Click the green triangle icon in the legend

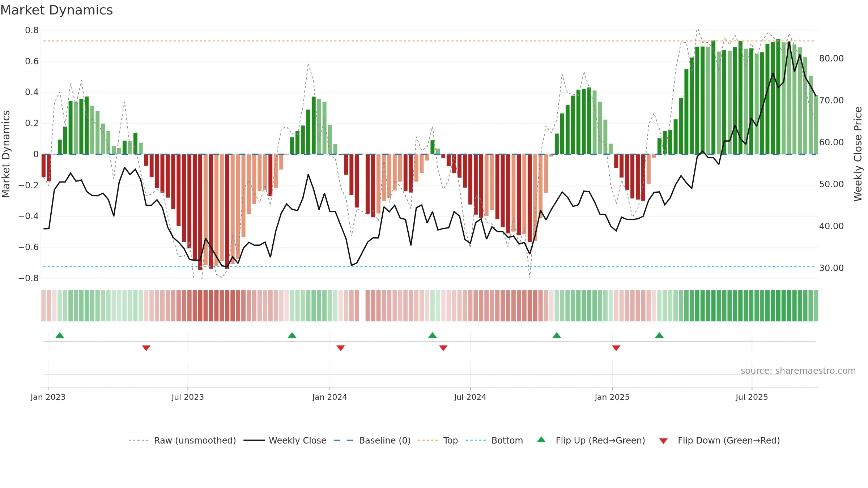click(541, 440)
